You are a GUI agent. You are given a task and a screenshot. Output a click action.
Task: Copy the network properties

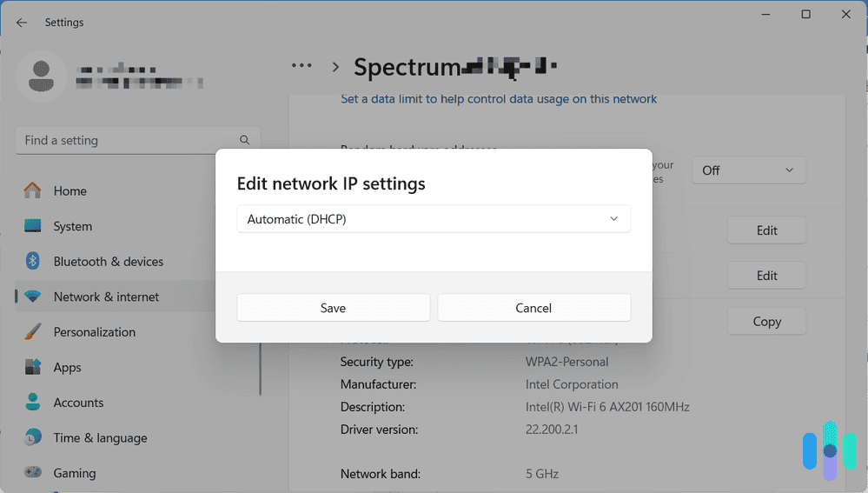pyautogui.click(x=766, y=322)
